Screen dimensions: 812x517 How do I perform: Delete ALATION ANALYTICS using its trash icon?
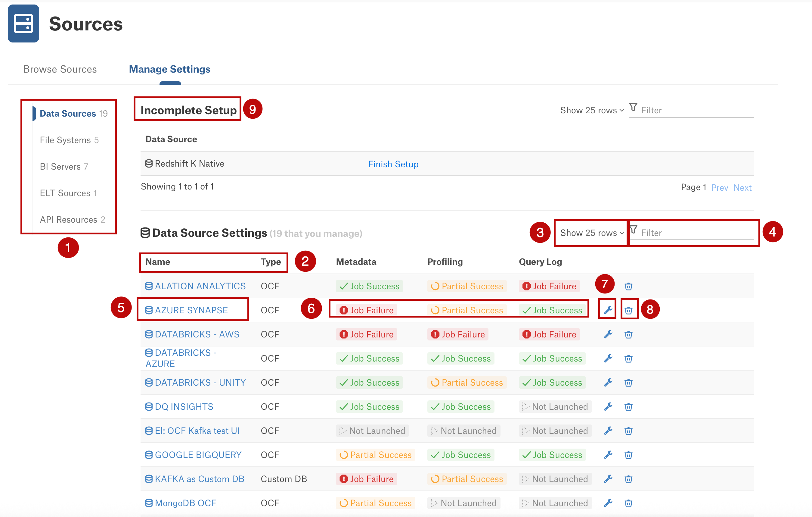click(628, 286)
